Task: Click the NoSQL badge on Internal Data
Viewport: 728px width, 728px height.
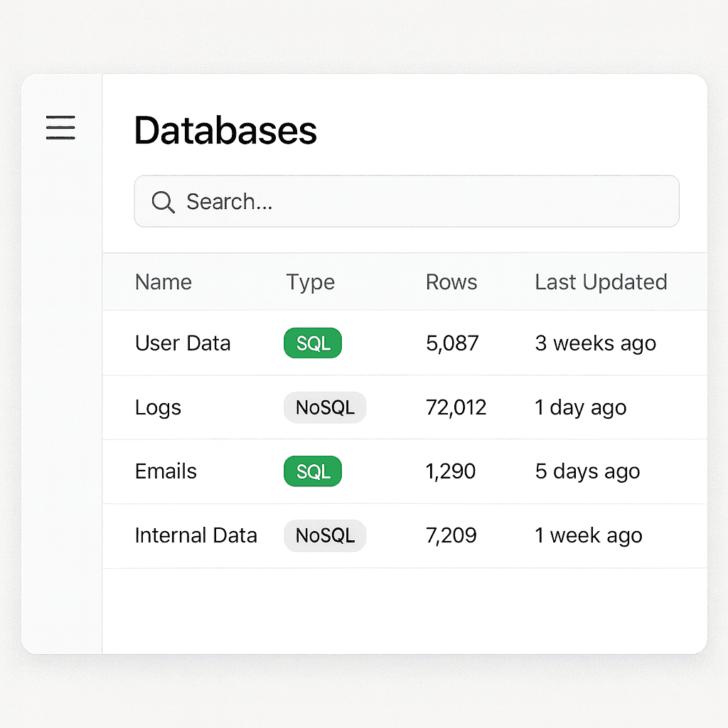Action: (325, 535)
